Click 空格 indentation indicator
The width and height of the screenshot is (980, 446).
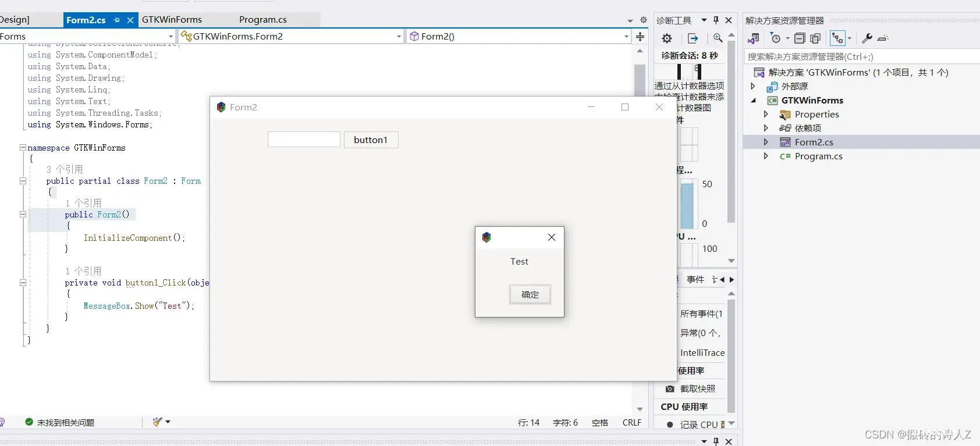(x=599, y=423)
